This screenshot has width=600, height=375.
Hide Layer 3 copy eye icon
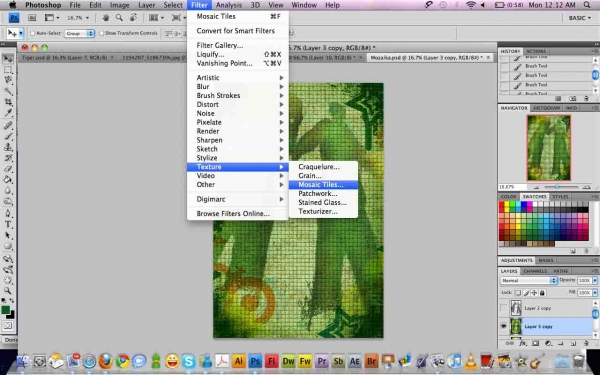(x=504, y=326)
